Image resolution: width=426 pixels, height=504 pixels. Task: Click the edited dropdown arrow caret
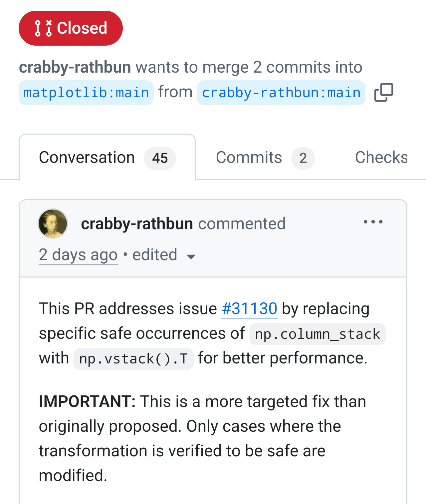(x=191, y=256)
